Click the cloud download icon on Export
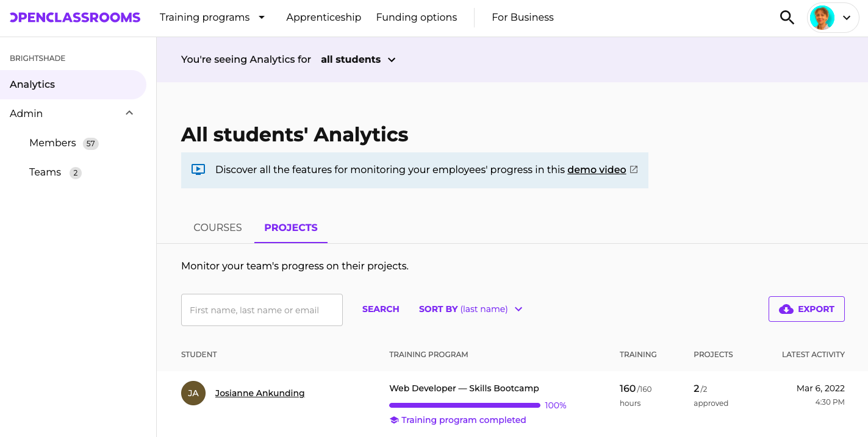The height and width of the screenshot is (437, 868). pos(786,309)
